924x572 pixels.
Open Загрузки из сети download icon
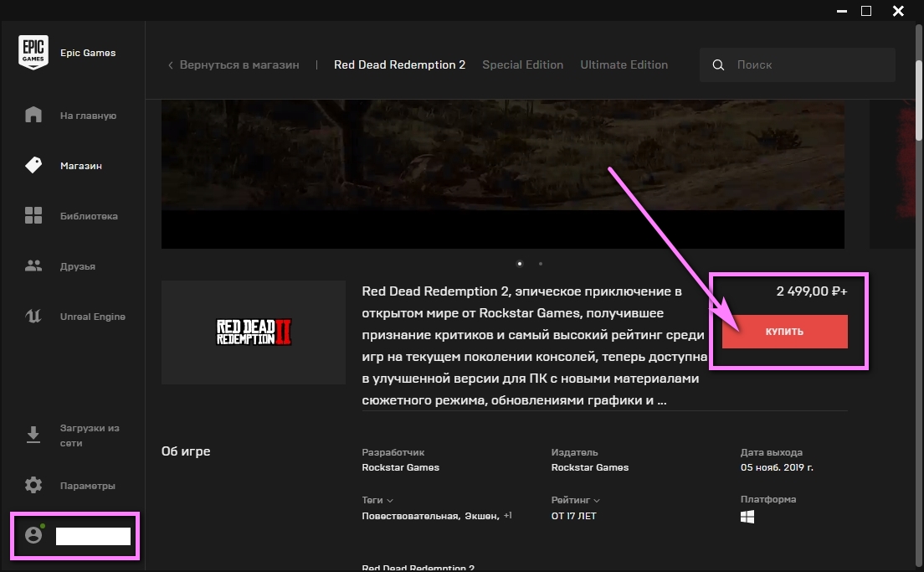[33, 435]
